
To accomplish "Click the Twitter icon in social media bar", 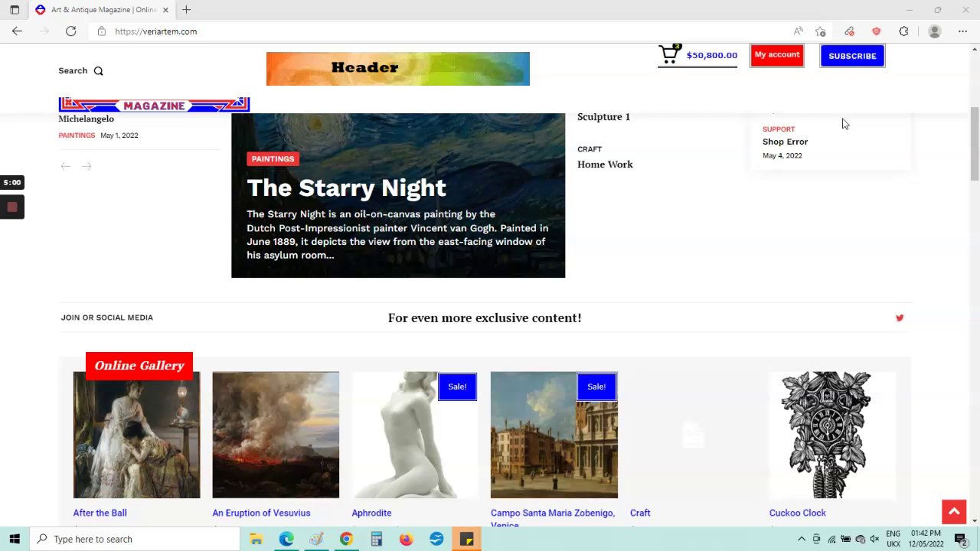I will point(900,318).
